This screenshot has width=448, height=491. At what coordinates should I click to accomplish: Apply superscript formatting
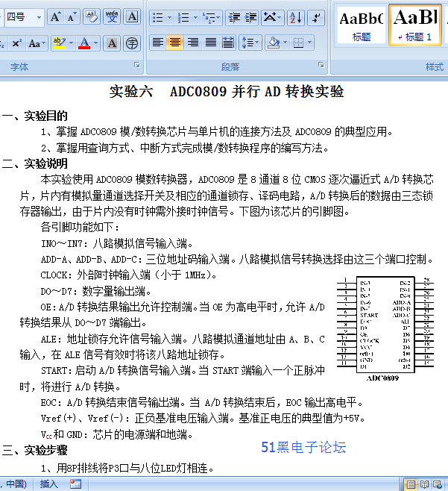point(16,43)
